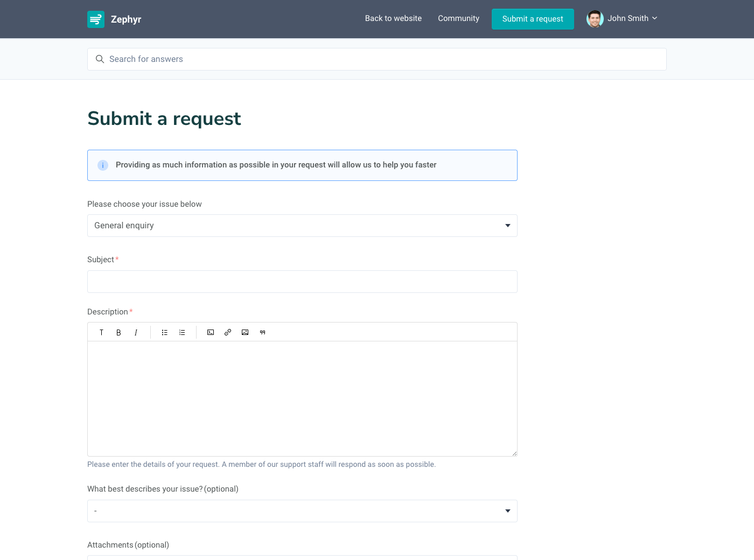
Task: Click into the Subject input field
Action: pos(302,282)
